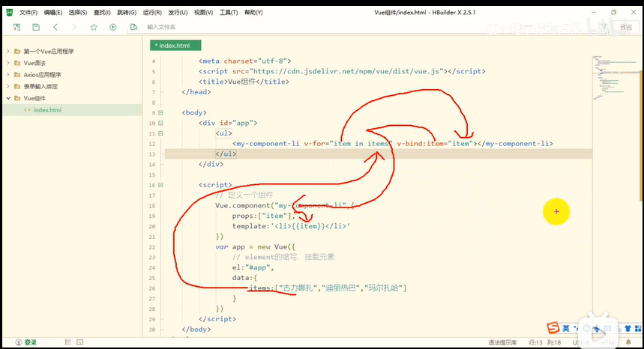Fold the ul block at line 11
644x349 pixels.
pos(160,133)
